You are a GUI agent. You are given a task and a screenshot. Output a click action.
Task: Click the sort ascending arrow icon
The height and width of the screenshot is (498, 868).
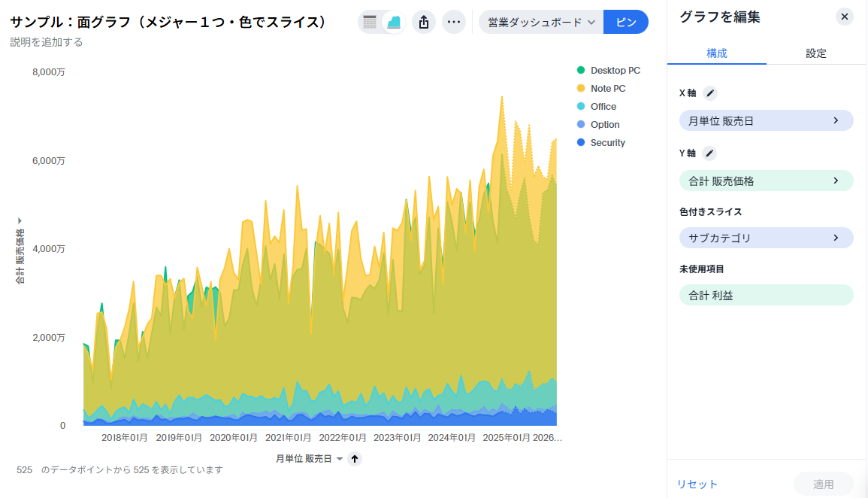coord(355,458)
